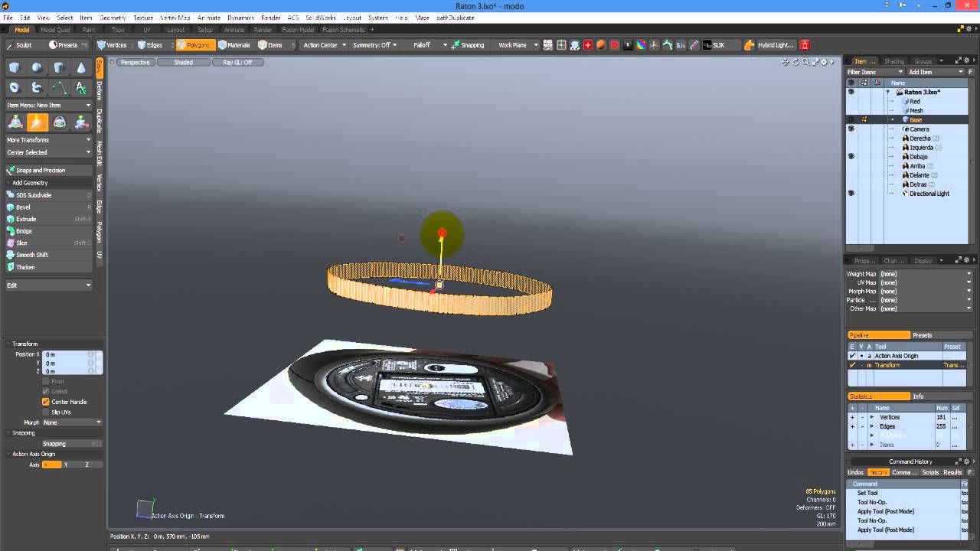
Task: Open the Deform vertical toolbox tab
Action: (99, 90)
